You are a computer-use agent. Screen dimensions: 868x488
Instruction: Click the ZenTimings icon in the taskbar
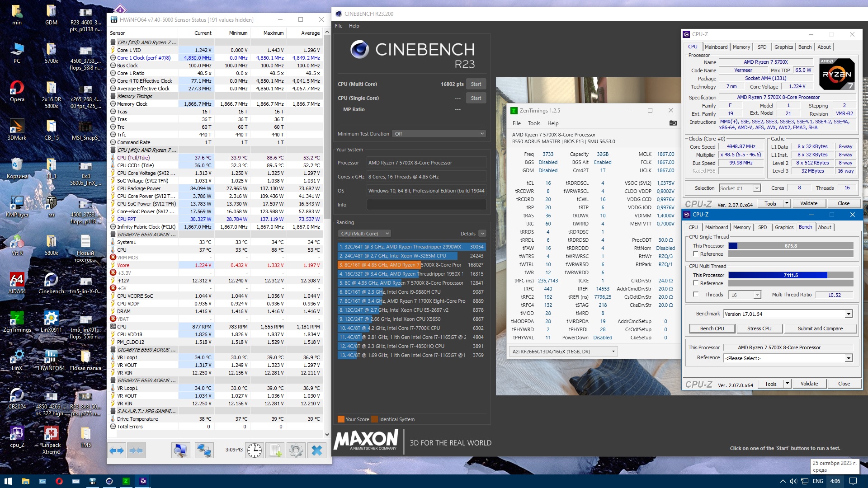(126, 481)
